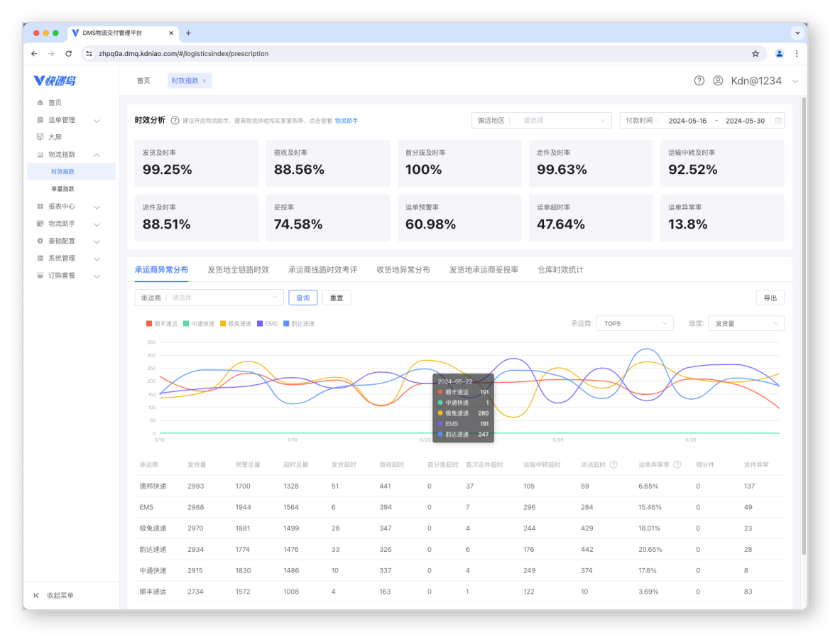This screenshot has height=642, width=840.
Task: Click the 大屏 screen icon in sidebar
Action: (x=40, y=137)
